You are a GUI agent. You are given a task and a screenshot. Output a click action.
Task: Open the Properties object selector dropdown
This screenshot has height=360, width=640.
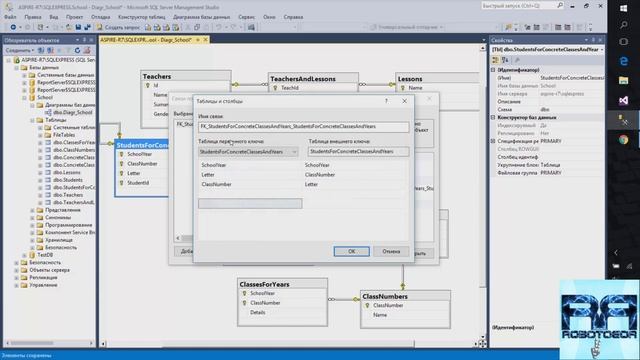(601, 50)
